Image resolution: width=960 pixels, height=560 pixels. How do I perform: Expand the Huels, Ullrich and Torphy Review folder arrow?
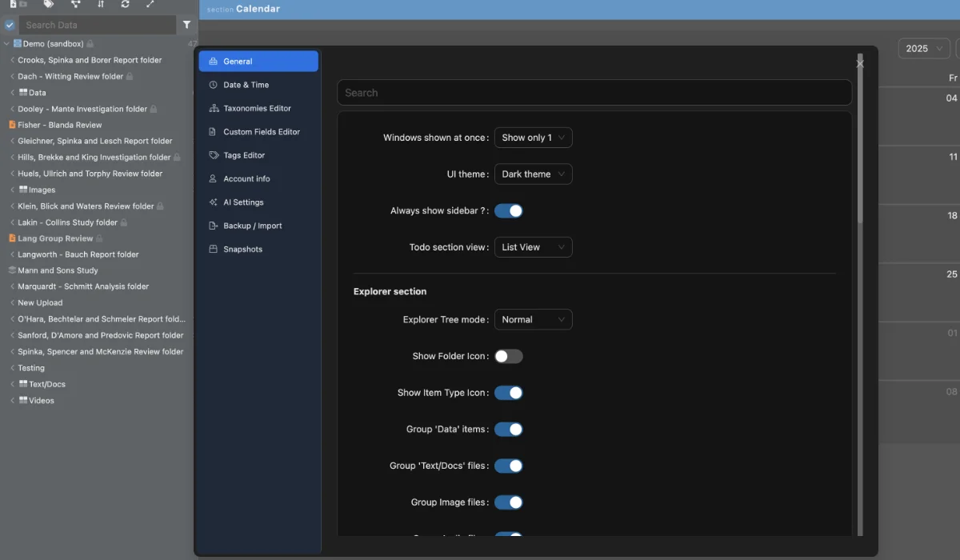12,174
